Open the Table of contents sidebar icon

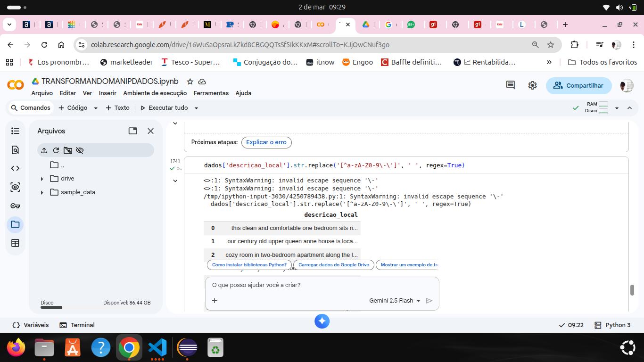tap(15, 131)
